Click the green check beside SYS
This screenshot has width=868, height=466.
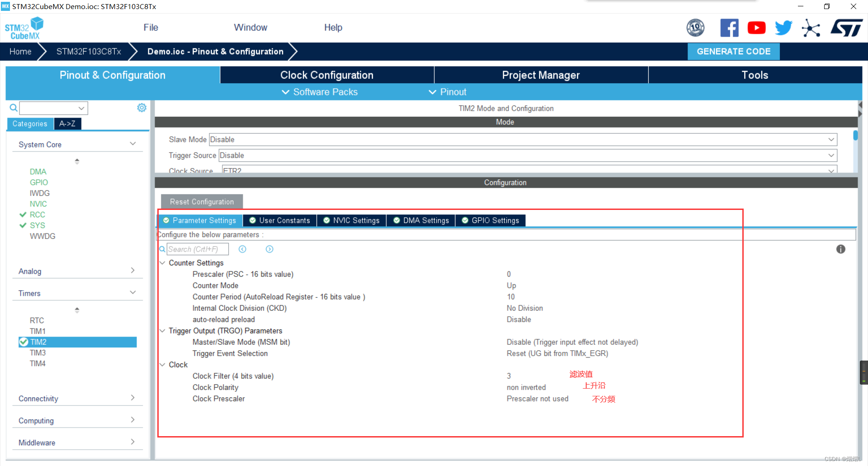(x=23, y=225)
